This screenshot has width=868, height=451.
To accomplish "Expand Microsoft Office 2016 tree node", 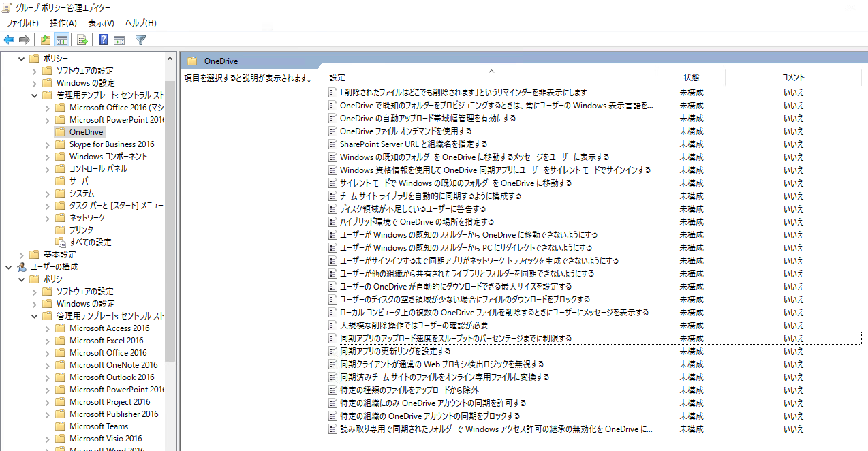I will [x=47, y=108].
